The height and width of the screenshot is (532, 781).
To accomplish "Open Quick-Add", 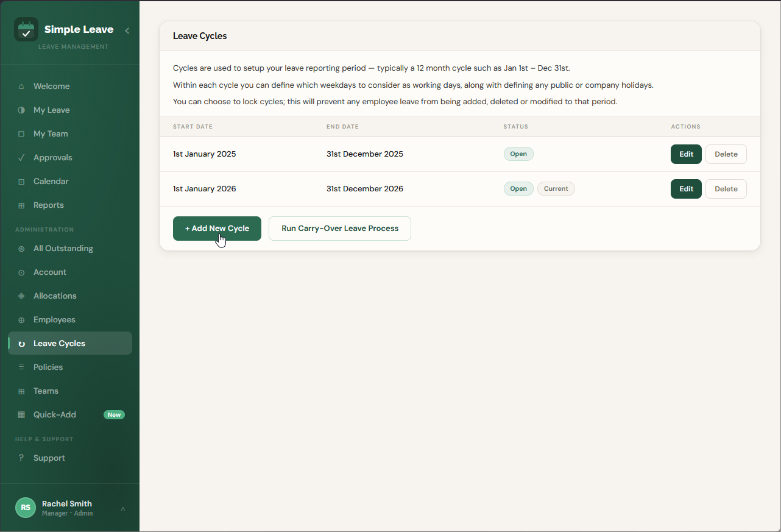I will (70, 415).
